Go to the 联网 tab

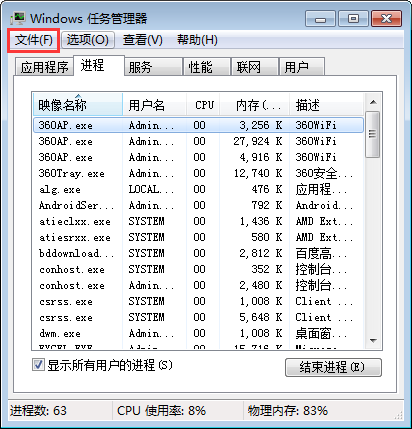point(255,67)
